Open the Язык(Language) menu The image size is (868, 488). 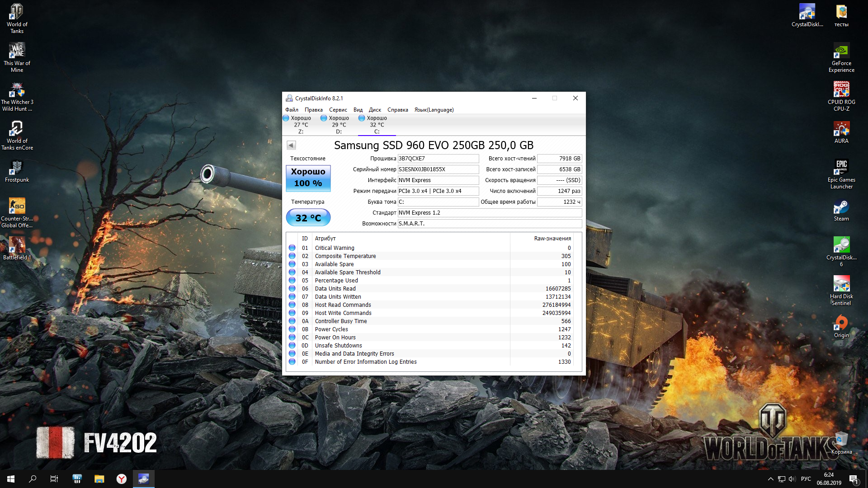[434, 110]
